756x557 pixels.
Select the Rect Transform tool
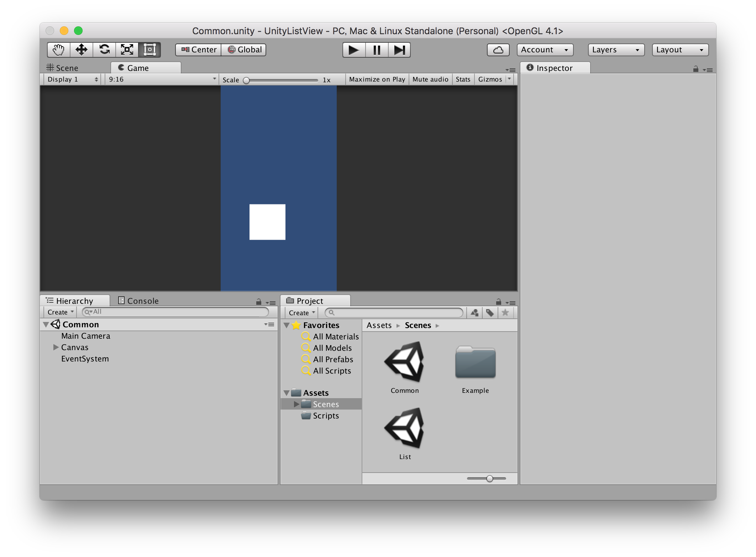[x=150, y=50]
